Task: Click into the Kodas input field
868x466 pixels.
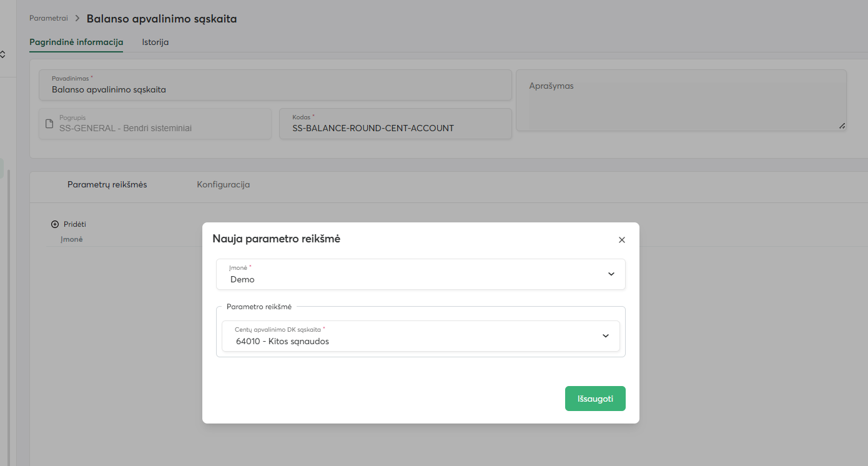Action: (x=395, y=128)
